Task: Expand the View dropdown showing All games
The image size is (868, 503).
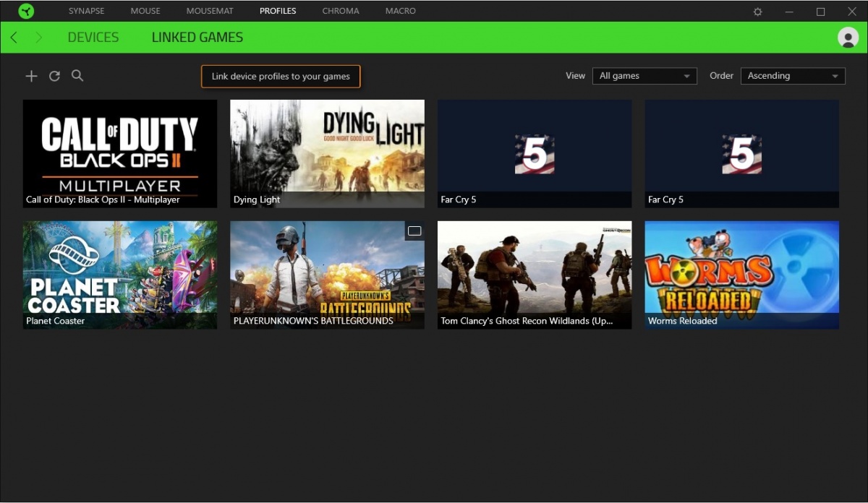Action: click(x=644, y=76)
